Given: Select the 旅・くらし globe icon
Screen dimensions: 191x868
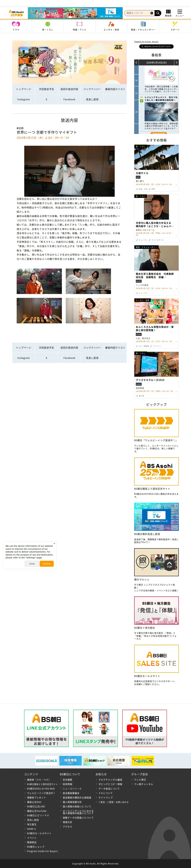Looking at the screenshot, I should (x=48, y=24).
